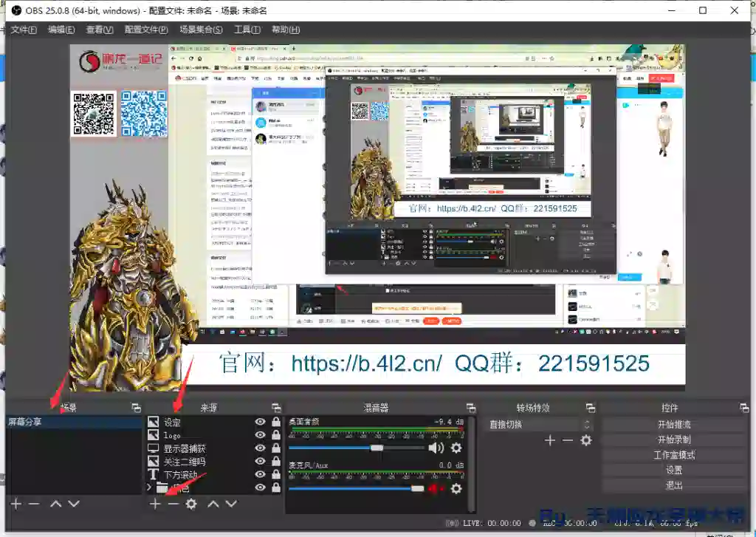Move the selected scene up
The width and height of the screenshot is (756, 537).
click(x=56, y=504)
